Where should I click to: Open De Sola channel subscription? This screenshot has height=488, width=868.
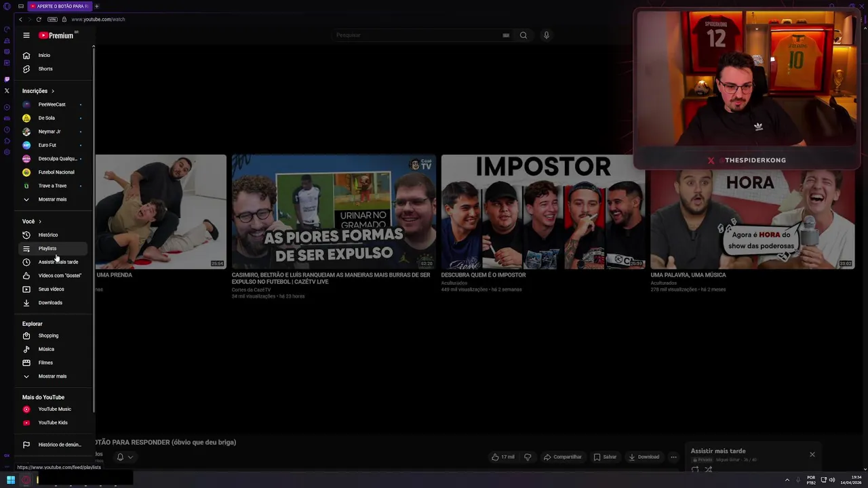click(54, 118)
